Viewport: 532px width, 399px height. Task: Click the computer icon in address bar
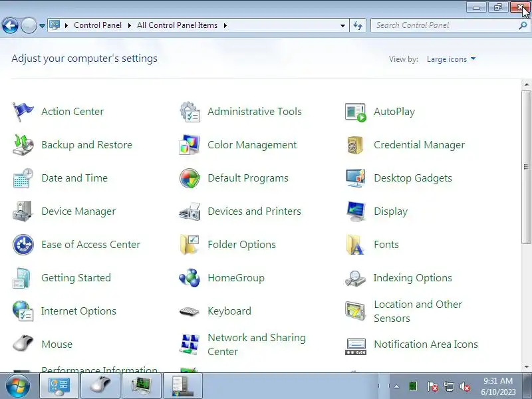55,25
